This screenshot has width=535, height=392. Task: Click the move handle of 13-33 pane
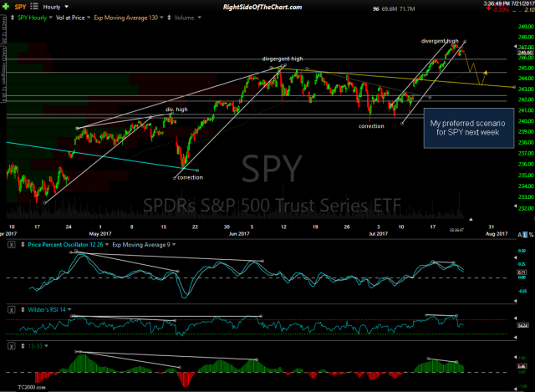(x=23, y=346)
